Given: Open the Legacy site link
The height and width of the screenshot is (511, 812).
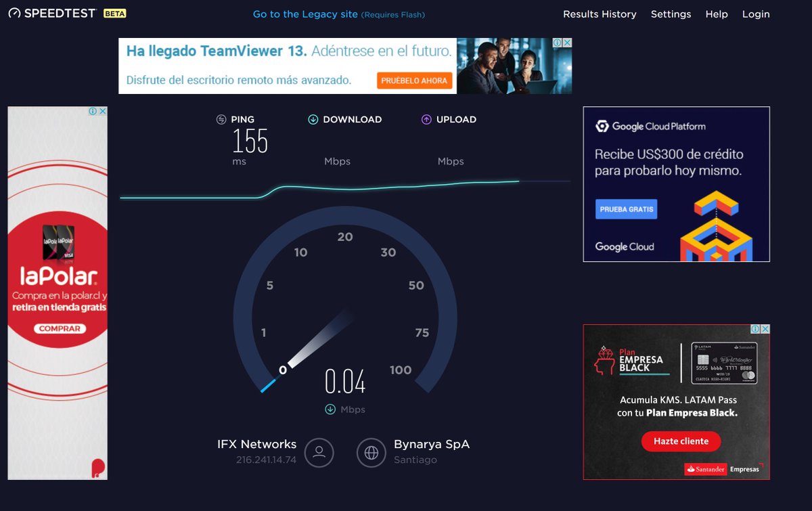Looking at the screenshot, I should [339, 14].
